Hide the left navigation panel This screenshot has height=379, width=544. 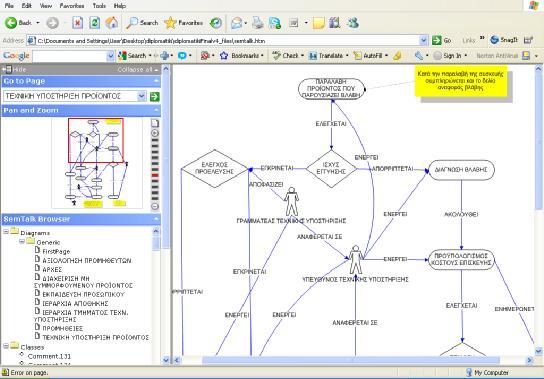tap(14, 69)
